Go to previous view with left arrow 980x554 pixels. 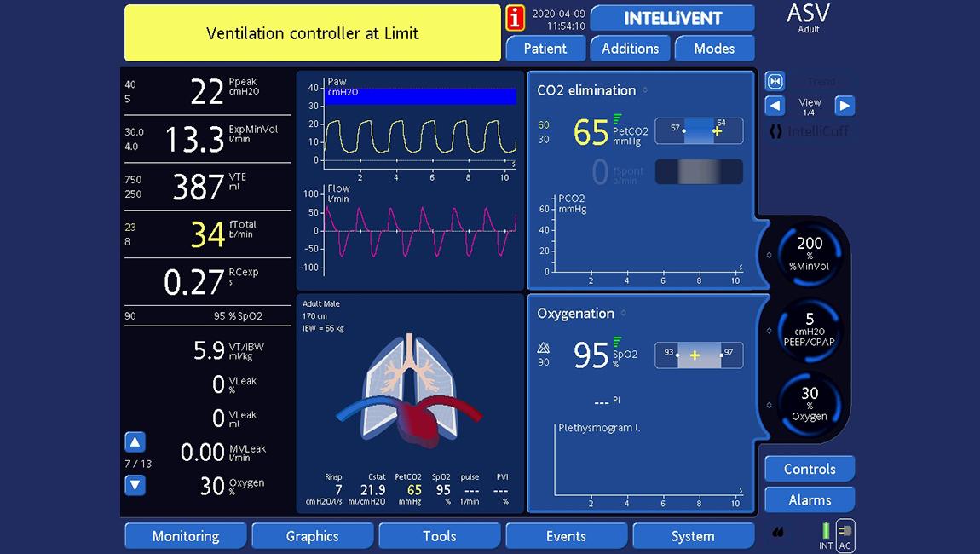[x=774, y=106]
